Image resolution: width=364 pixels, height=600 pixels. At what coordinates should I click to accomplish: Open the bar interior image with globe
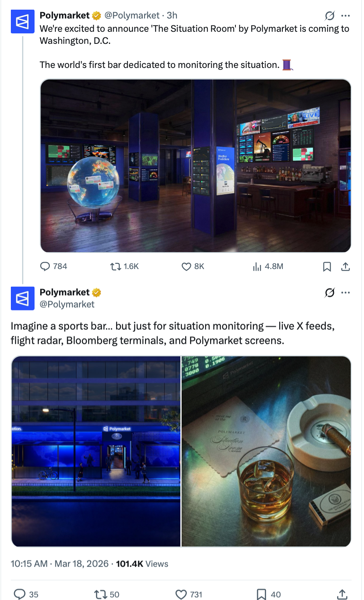click(x=196, y=166)
